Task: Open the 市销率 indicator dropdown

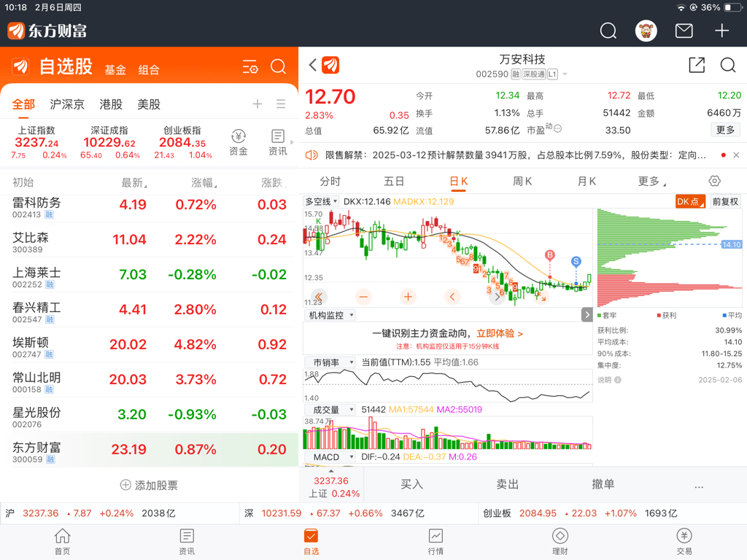Action: (x=330, y=362)
